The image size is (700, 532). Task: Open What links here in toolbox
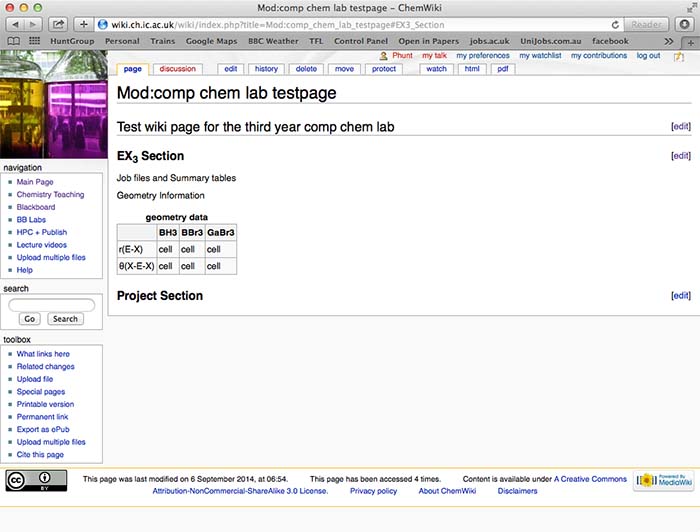click(43, 353)
